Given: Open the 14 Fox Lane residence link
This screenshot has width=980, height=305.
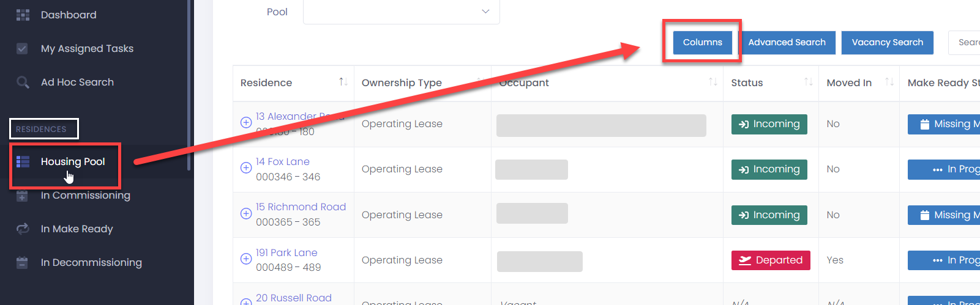Looking at the screenshot, I should (283, 161).
